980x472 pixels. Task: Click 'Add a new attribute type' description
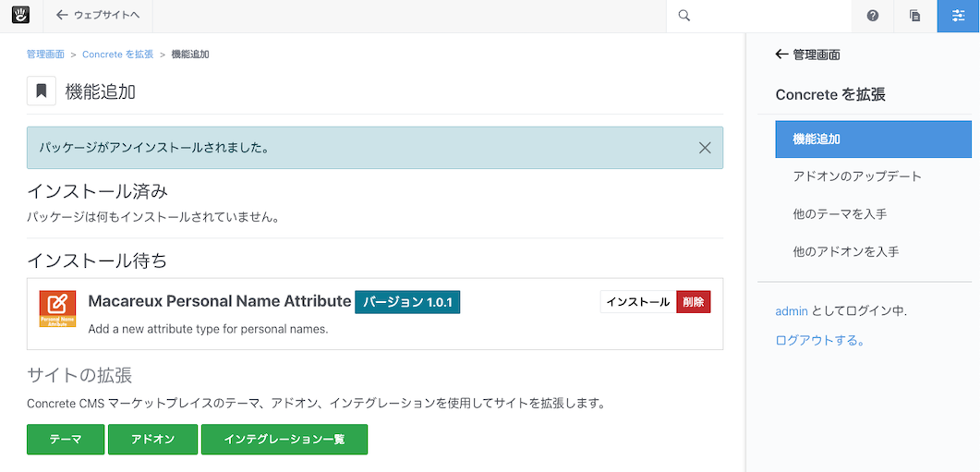pos(208,329)
